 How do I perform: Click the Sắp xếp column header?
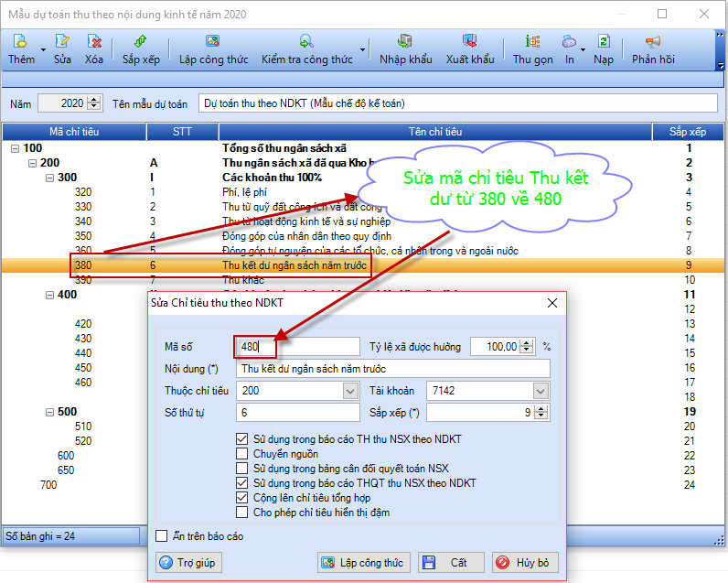[688, 132]
